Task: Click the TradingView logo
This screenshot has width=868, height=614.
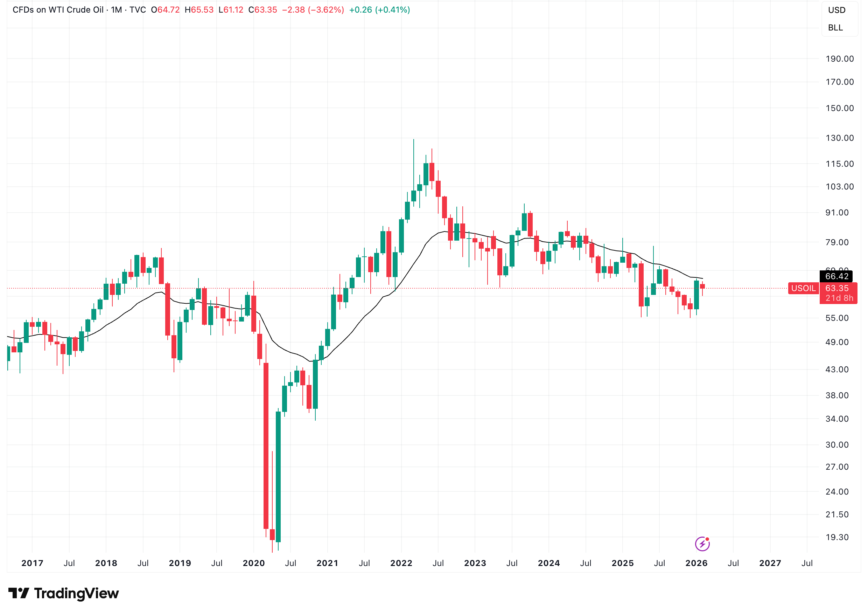Action: [63, 593]
